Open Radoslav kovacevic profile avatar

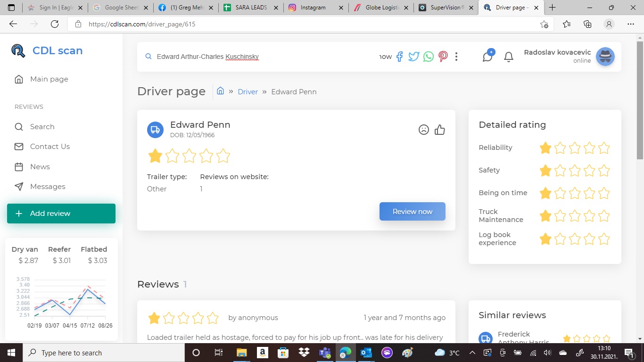click(x=605, y=57)
